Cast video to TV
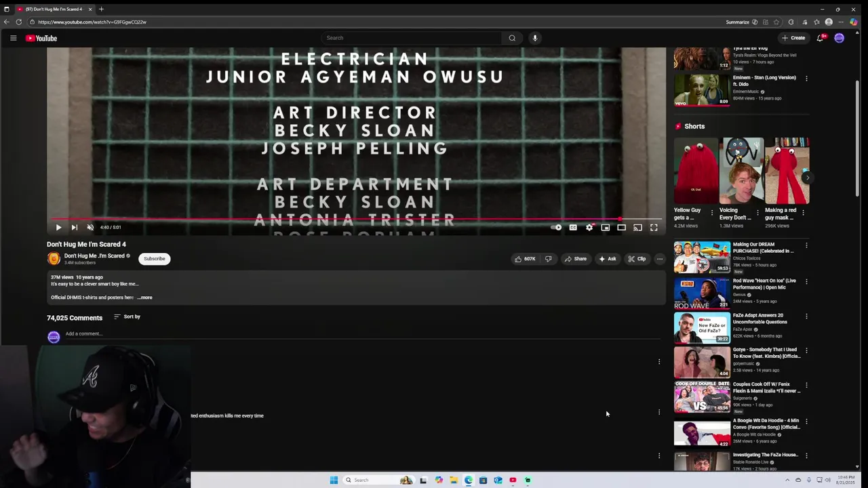 [637, 228]
